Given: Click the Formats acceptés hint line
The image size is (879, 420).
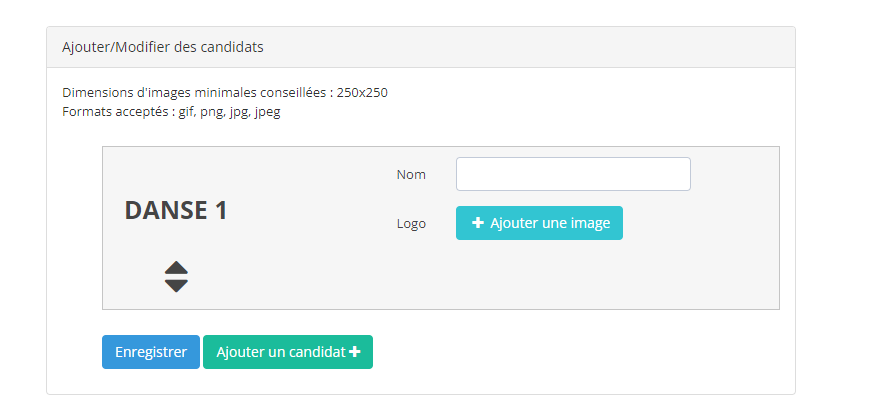Looking at the screenshot, I should 172,112.
